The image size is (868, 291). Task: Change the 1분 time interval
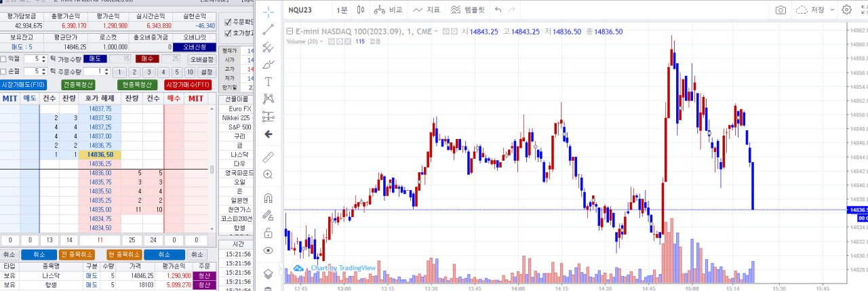click(342, 10)
